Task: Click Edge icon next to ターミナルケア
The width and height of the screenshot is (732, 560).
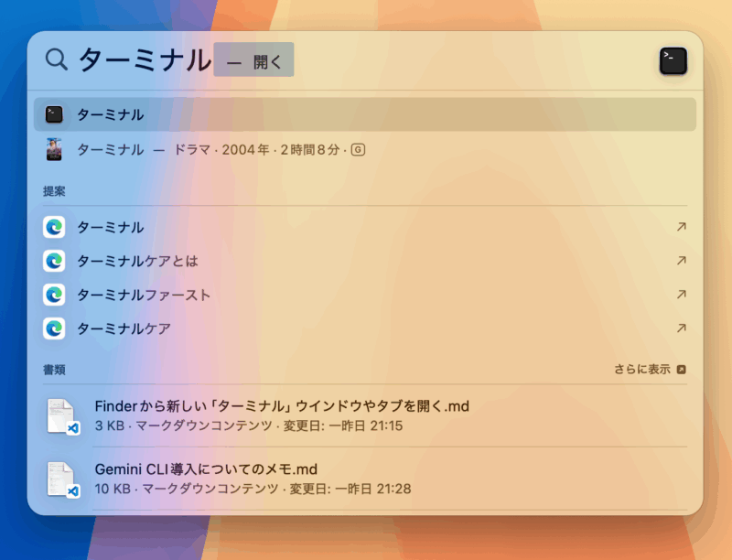Action: click(54, 328)
